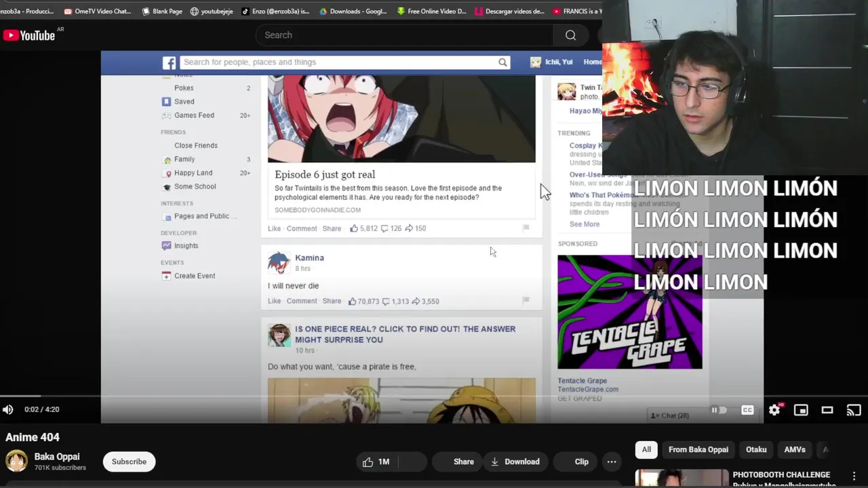Select the AMVs filter chip

795,449
